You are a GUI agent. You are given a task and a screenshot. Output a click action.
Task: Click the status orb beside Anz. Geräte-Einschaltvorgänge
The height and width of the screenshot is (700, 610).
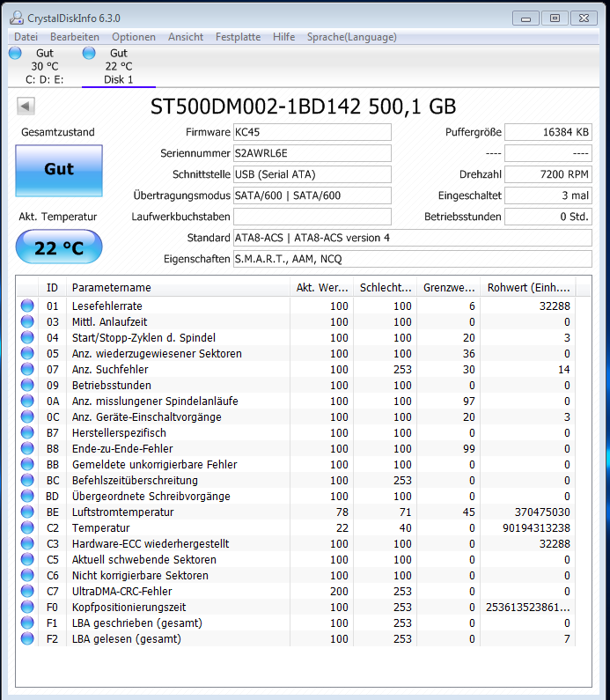(x=27, y=416)
